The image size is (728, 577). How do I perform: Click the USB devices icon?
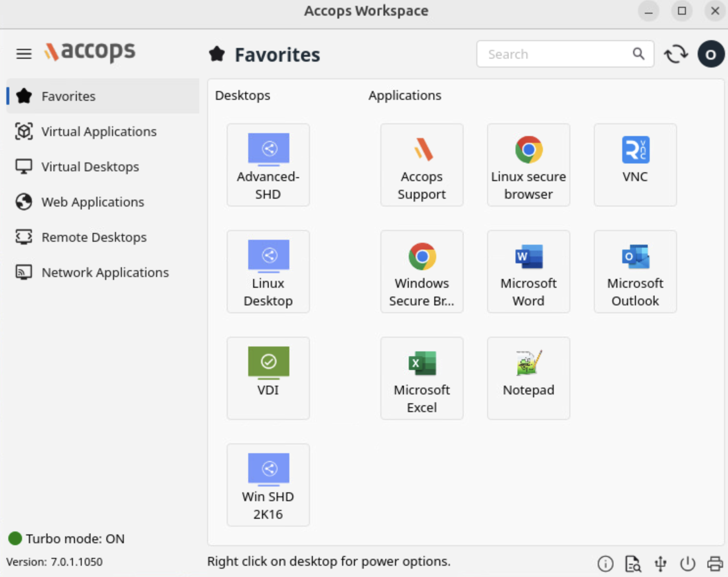click(x=660, y=564)
